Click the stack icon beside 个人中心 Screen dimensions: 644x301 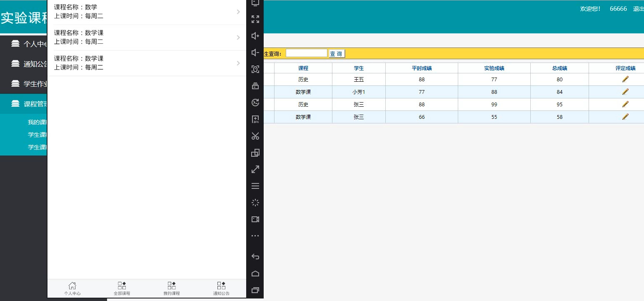click(x=15, y=43)
